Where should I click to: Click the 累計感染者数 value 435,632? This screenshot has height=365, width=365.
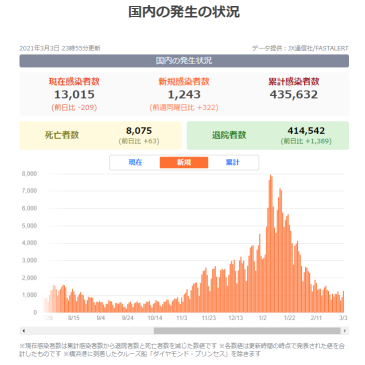pyautogui.click(x=294, y=95)
